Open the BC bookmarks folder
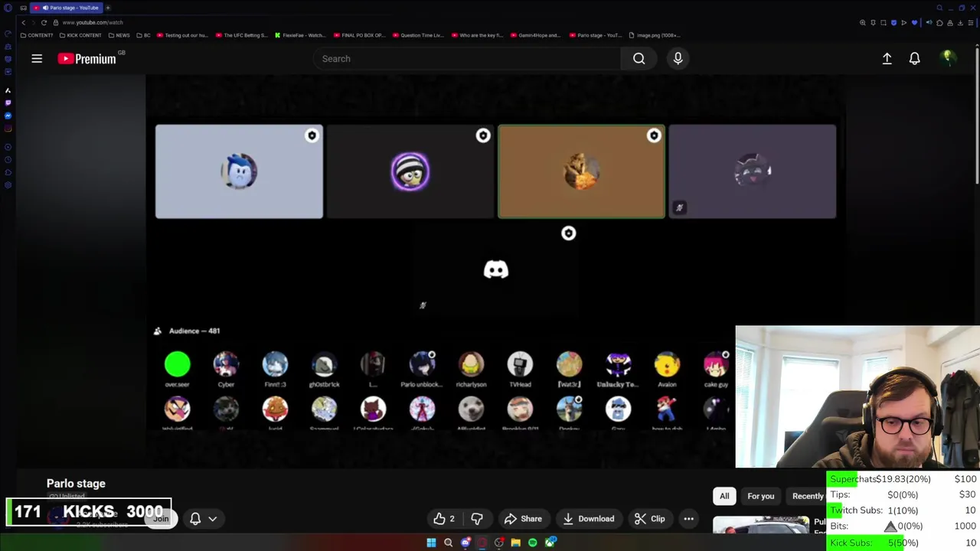This screenshot has height=551, width=980. tap(144, 35)
